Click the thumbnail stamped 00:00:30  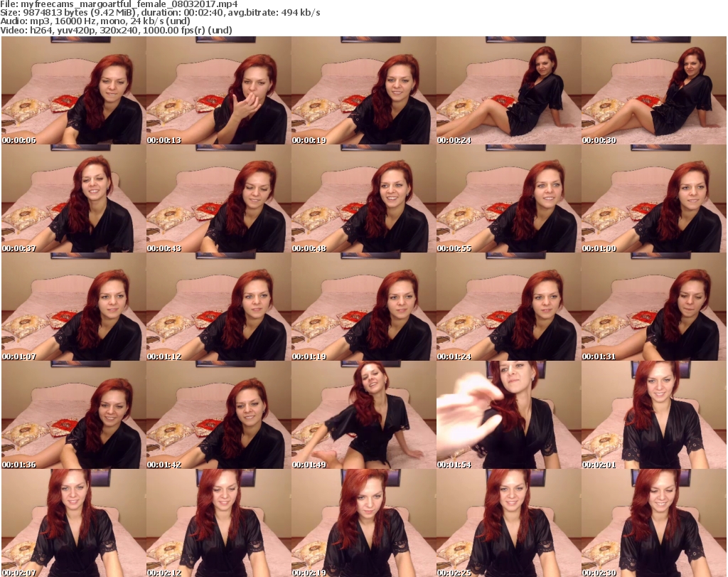pyautogui.click(x=653, y=90)
